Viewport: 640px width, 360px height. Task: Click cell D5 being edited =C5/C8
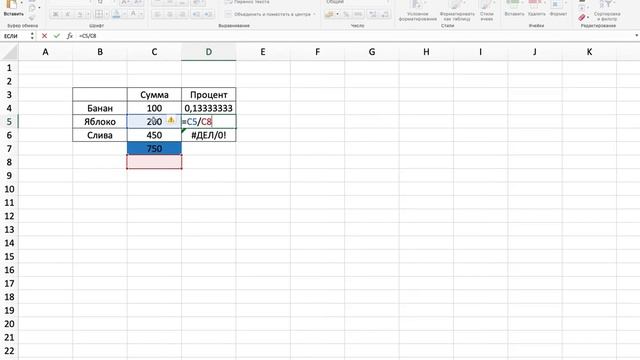point(209,122)
